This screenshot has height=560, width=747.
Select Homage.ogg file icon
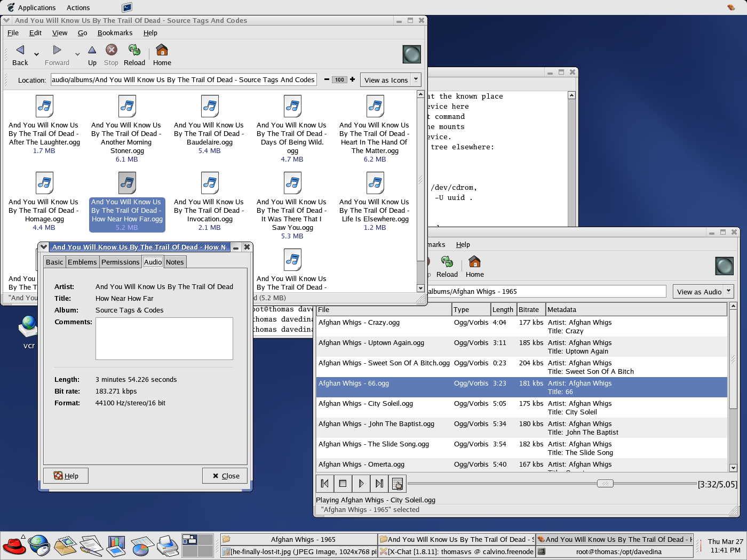pyautogui.click(x=44, y=183)
